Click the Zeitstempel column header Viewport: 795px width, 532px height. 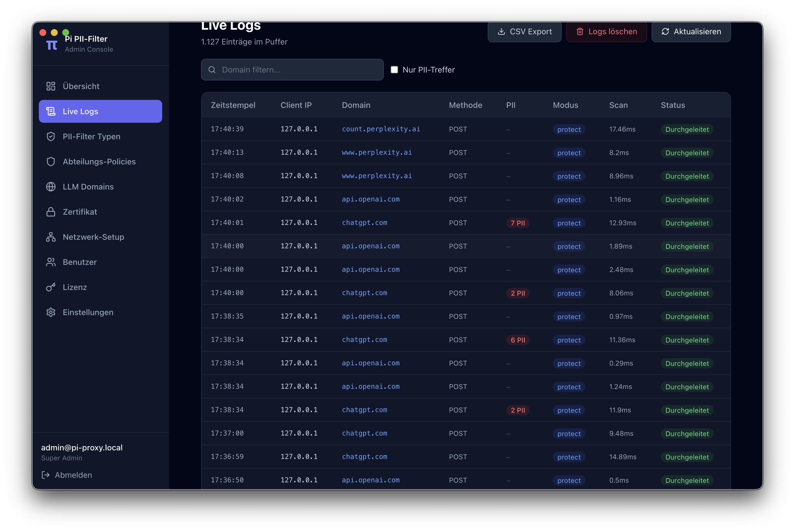[x=233, y=105]
